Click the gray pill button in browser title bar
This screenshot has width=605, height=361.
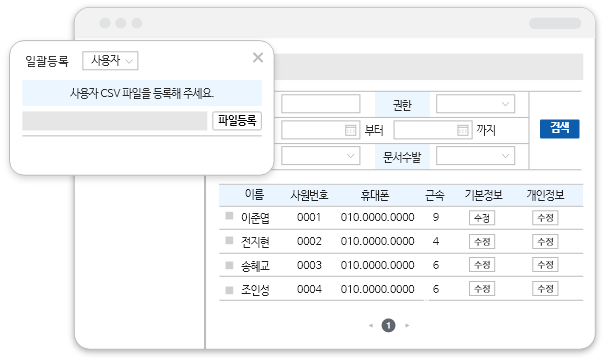pyautogui.click(x=555, y=23)
